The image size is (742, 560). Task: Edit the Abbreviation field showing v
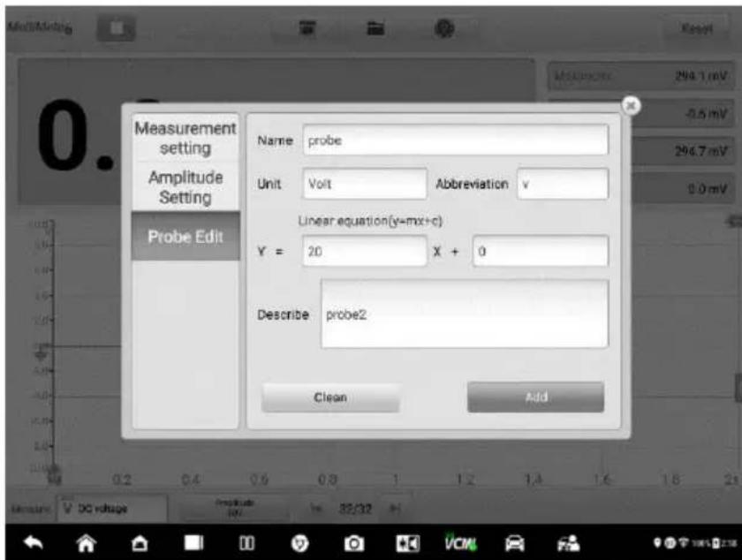click(563, 184)
